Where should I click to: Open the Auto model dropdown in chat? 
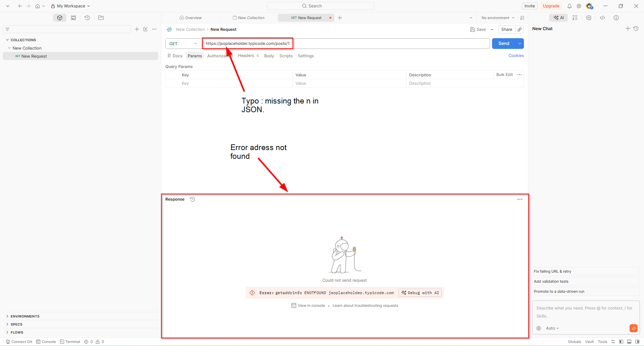point(552,328)
